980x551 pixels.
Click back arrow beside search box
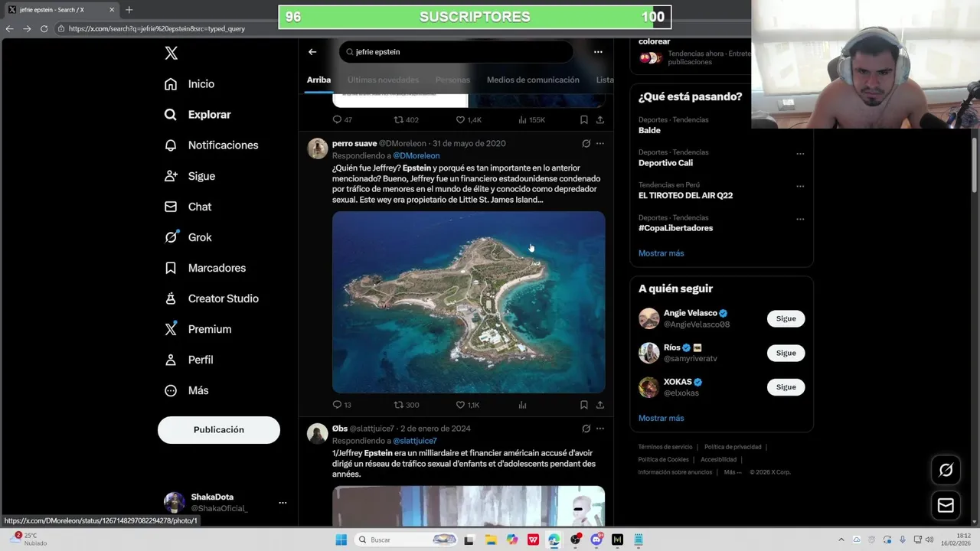pos(312,52)
